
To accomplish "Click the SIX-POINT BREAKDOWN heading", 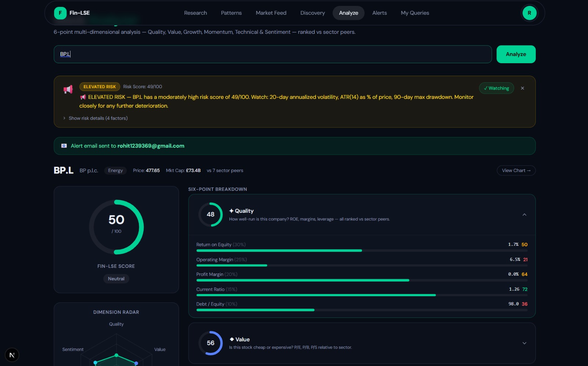I will (218, 189).
